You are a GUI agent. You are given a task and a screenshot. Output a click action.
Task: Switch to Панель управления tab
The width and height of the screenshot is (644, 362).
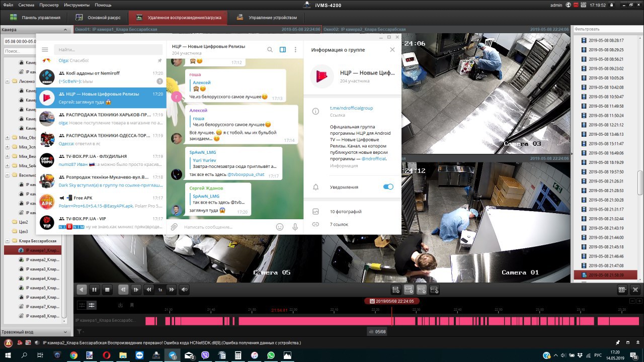(36, 18)
